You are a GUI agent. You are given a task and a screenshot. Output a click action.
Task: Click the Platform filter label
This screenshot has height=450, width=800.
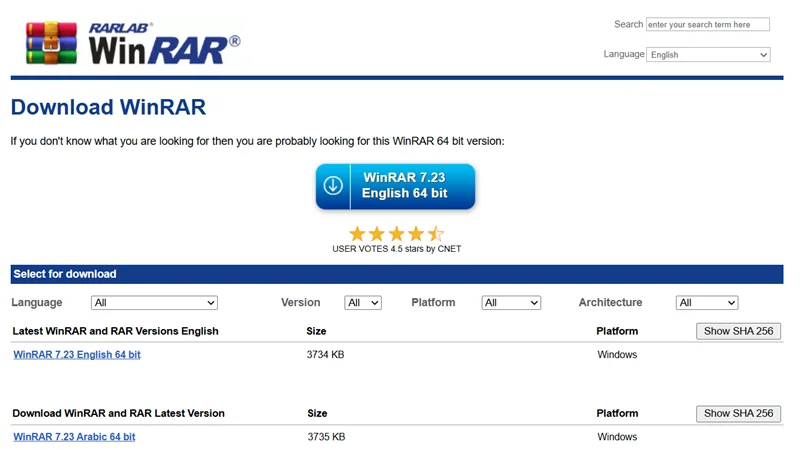433,303
